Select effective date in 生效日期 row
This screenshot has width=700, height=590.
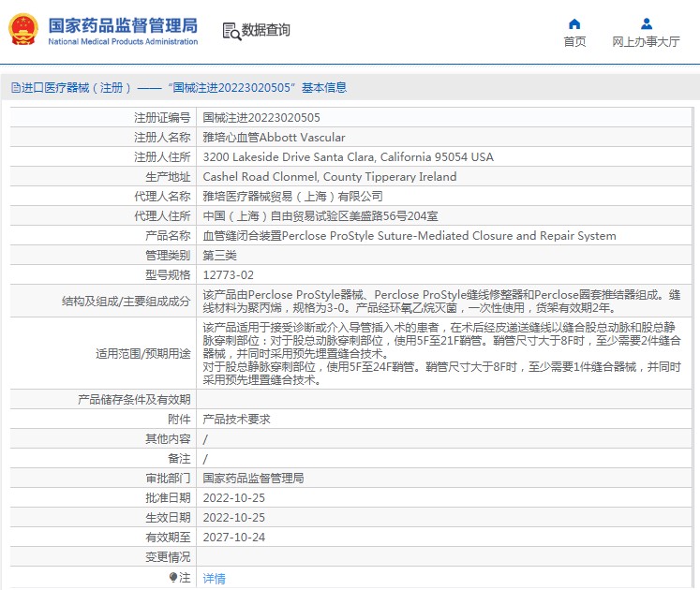coord(234,517)
